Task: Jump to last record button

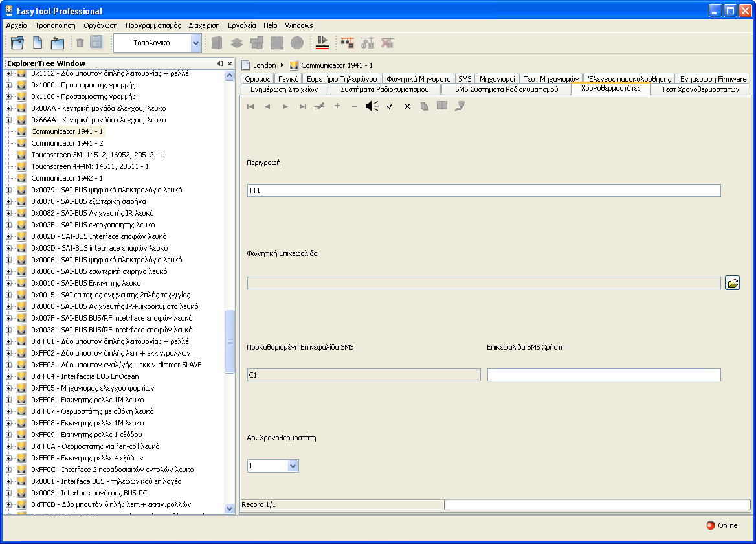Action: (x=302, y=106)
